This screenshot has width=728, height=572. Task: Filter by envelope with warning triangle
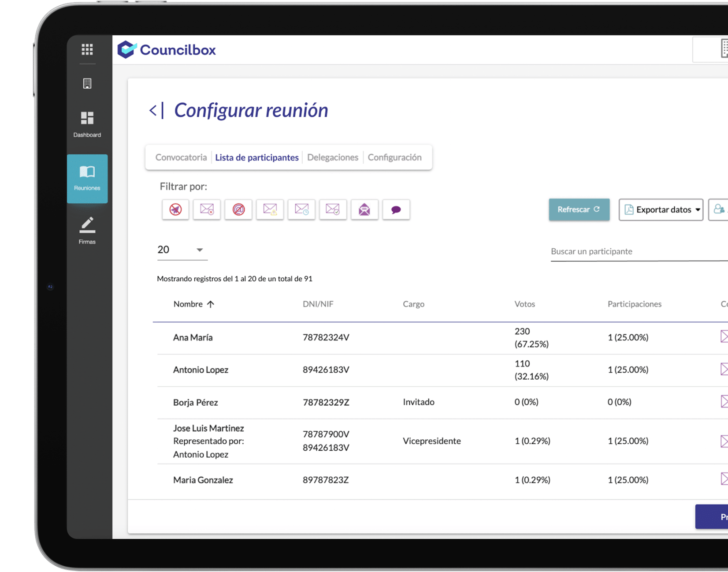point(270,209)
